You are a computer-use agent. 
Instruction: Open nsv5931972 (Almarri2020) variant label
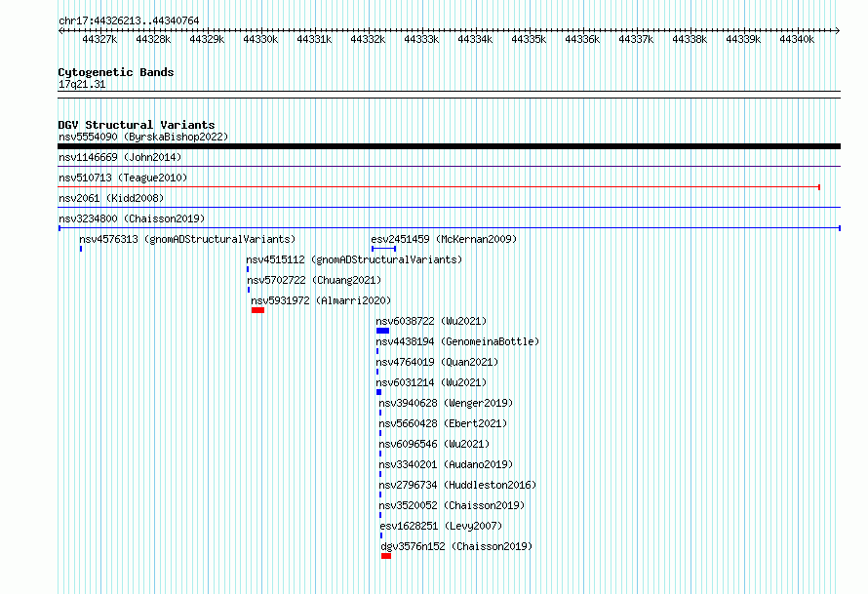tap(321, 300)
